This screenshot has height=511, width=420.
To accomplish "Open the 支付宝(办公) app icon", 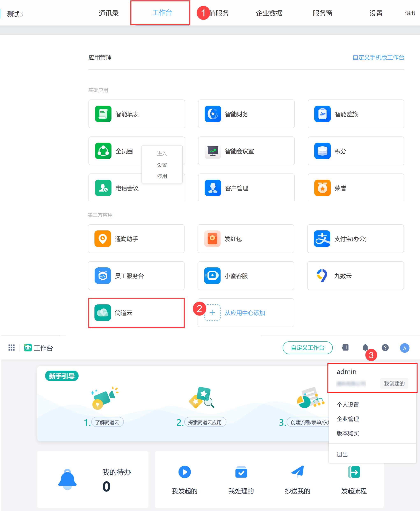I will [x=322, y=239].
